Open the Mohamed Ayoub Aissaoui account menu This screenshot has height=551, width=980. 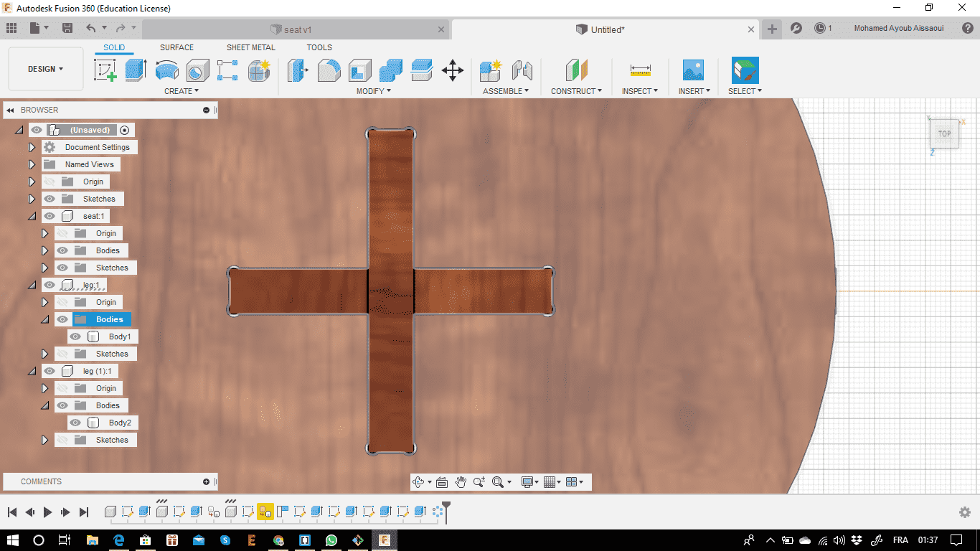point(898,28)
